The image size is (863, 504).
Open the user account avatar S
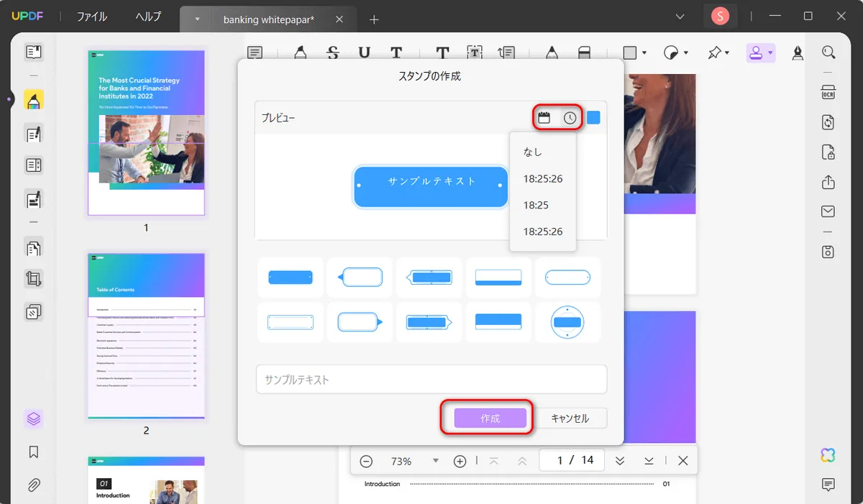pos(719,16)
